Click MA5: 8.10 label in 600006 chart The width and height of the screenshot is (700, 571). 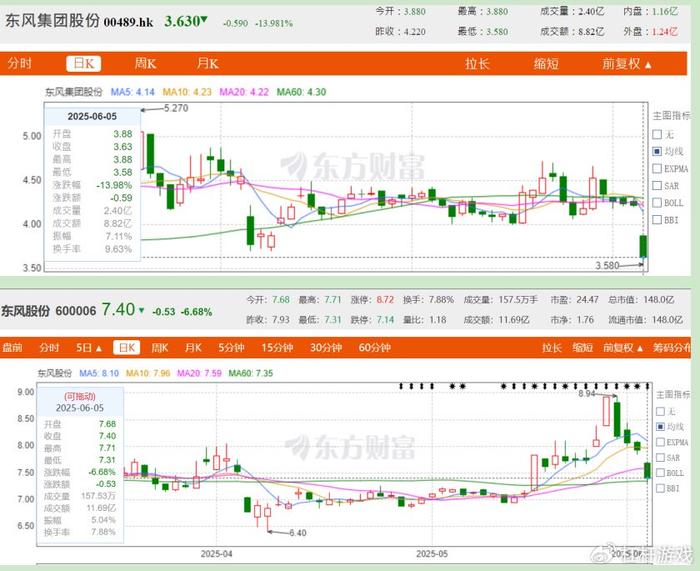[99, 373]
